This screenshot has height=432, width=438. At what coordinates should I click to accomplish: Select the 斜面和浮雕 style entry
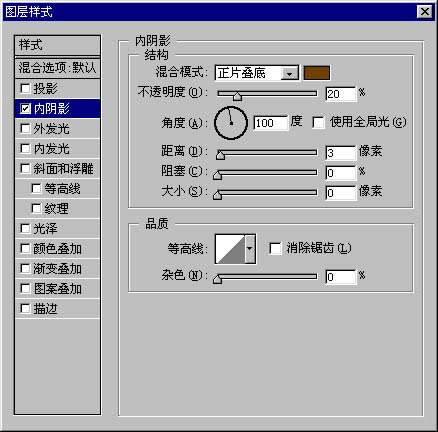57,169
